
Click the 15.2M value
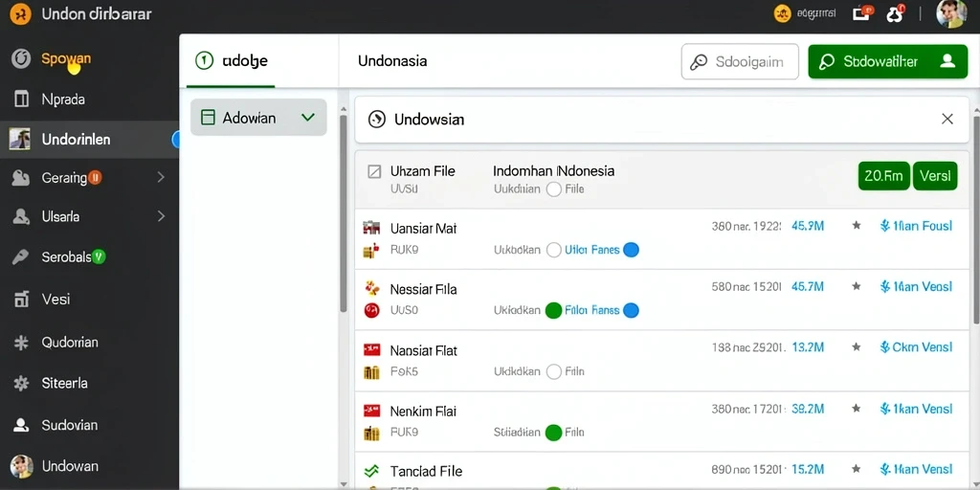point(808,469)
